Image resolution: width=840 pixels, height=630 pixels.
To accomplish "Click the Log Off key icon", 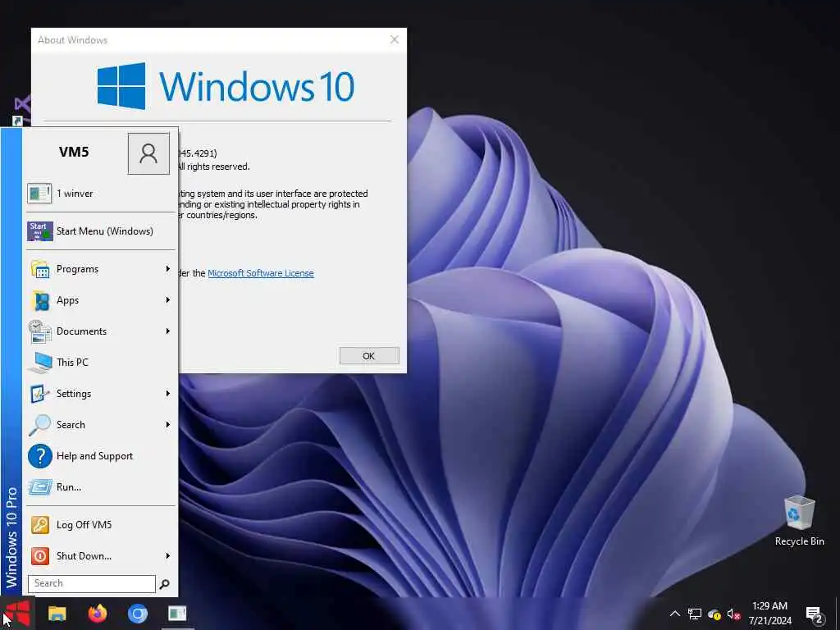I will tap(40, 524).
